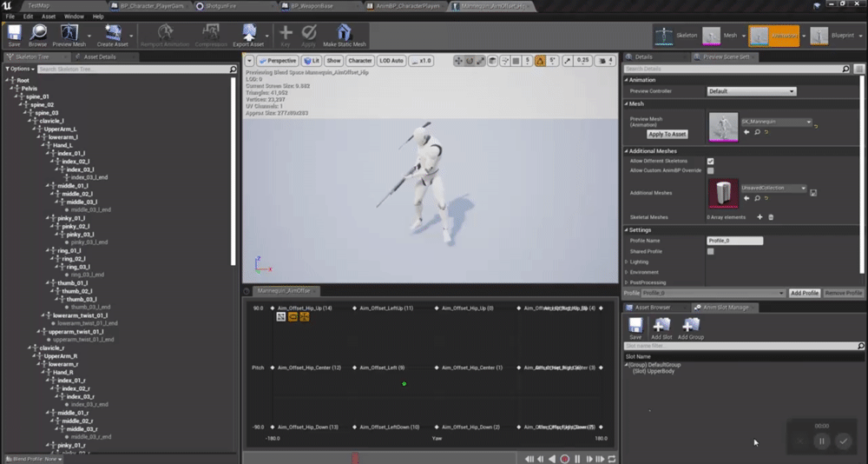Open the Window menu

(74, 17)
